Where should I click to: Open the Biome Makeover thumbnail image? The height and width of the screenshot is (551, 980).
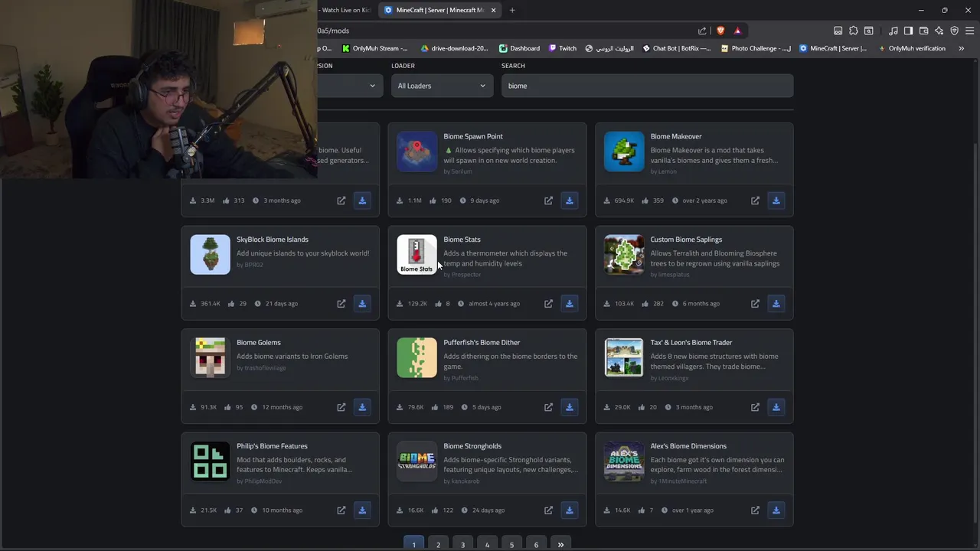624,152
